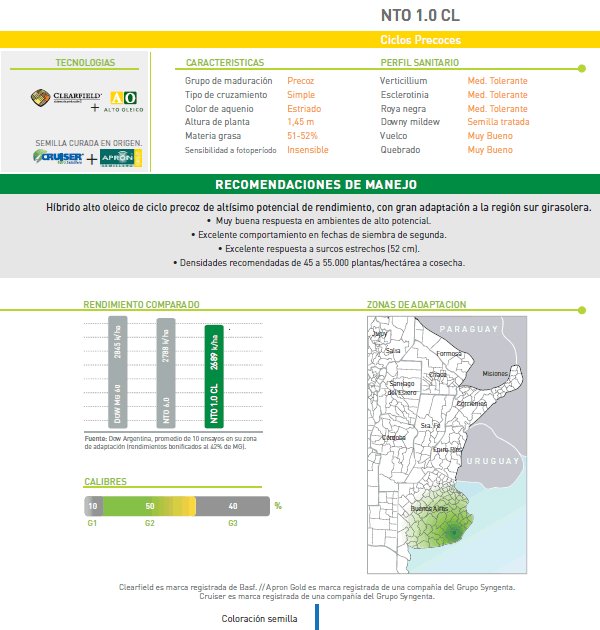Image resolution: width=600 pixels, height=630 pixels.
Task: Click the gray DOW MG 60 bar
Action: [117, 376]
